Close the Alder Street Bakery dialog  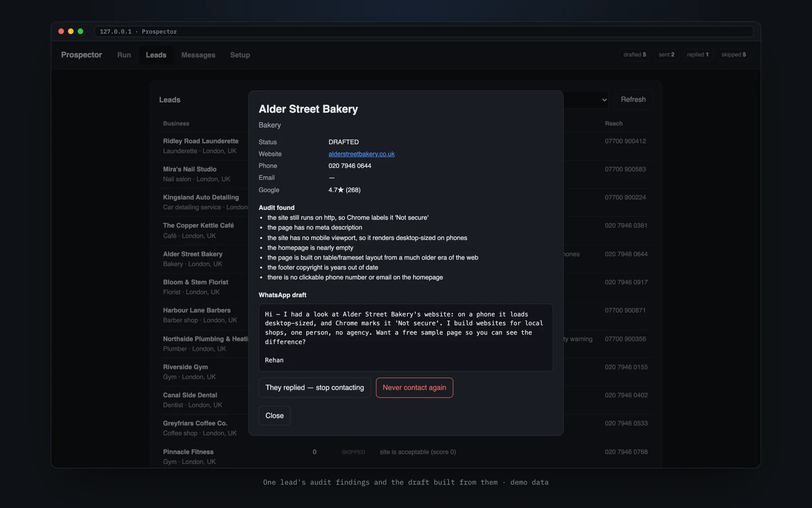[275, 416]
